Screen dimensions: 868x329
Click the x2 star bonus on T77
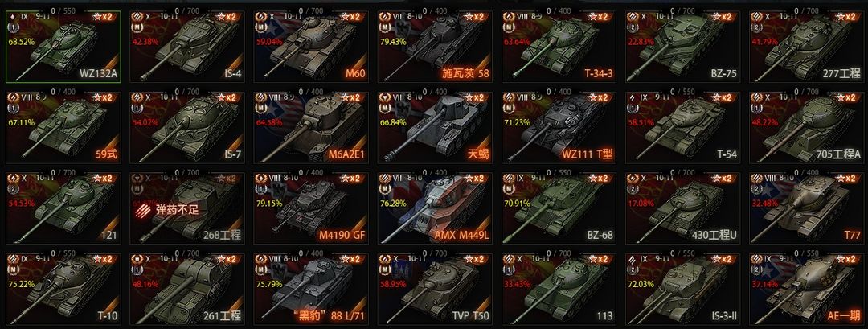pos(849,179)
